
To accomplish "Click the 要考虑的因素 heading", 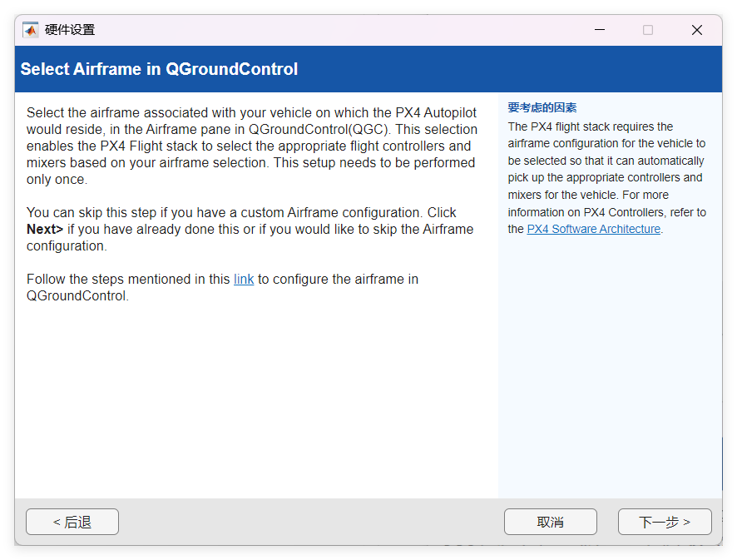I will tap(542, 108).
